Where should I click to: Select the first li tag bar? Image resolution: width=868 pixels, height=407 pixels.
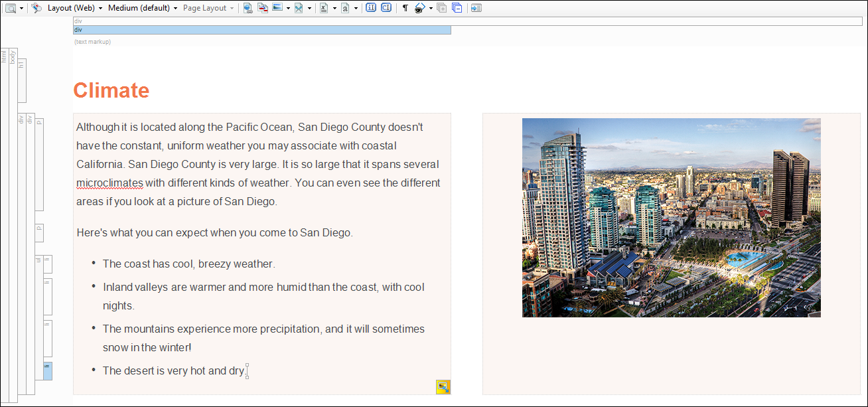tap(48, 264)
